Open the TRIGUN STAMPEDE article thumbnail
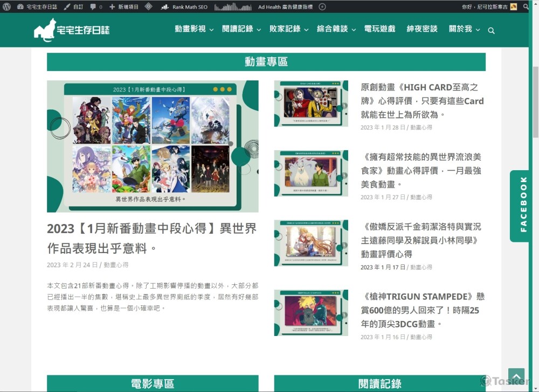The width and height of the screenshot is (539, 392). tap(311, 313)
